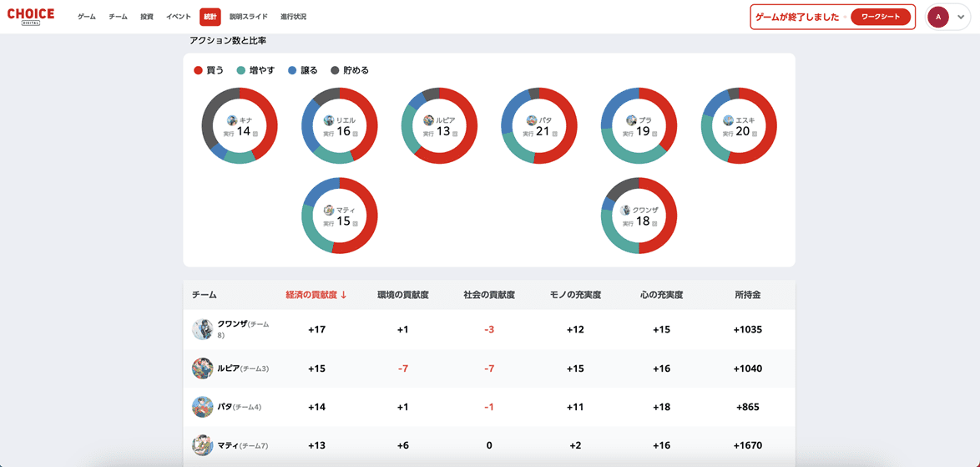Click マティ team avatar in table
This screenshot has width=980, height=467.
click(x=202, y=445)
